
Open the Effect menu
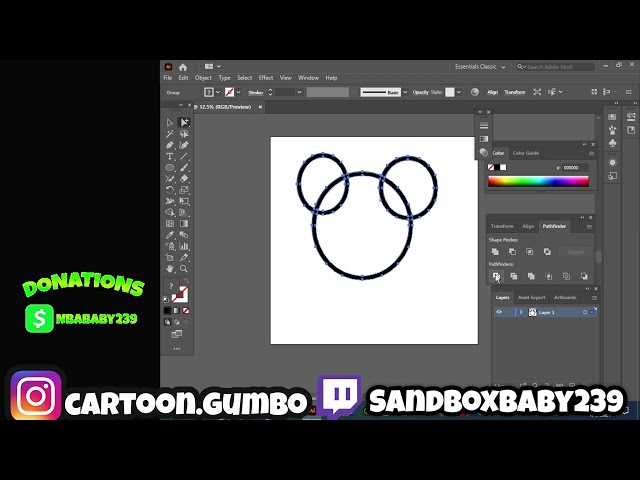tap(266, 78)
